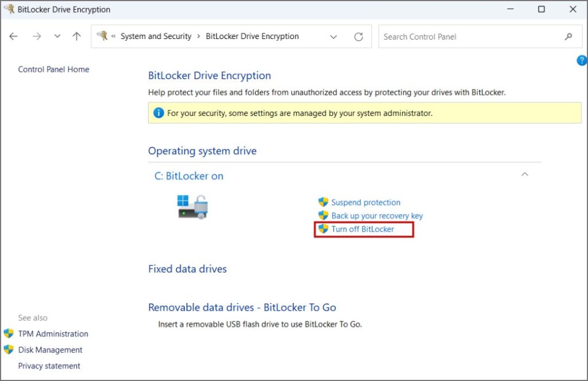This screenshot has height=381, width=588.
Task: Click the C: drive lock icon
Action: [193, 207]
